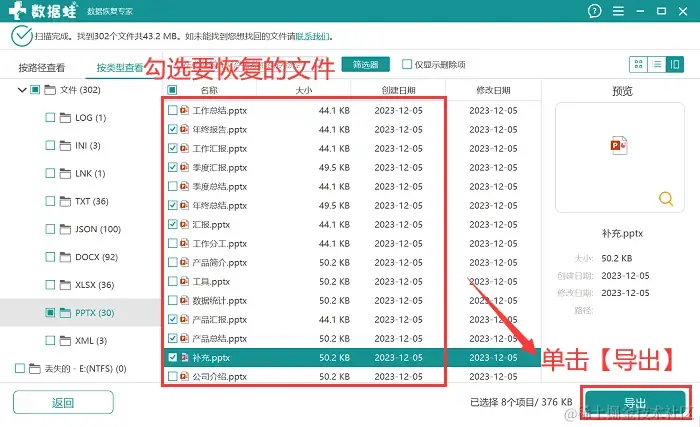700x427 pixels.
Task: Enable 仅显示删除项 checkbox
Action: (407, 64)
